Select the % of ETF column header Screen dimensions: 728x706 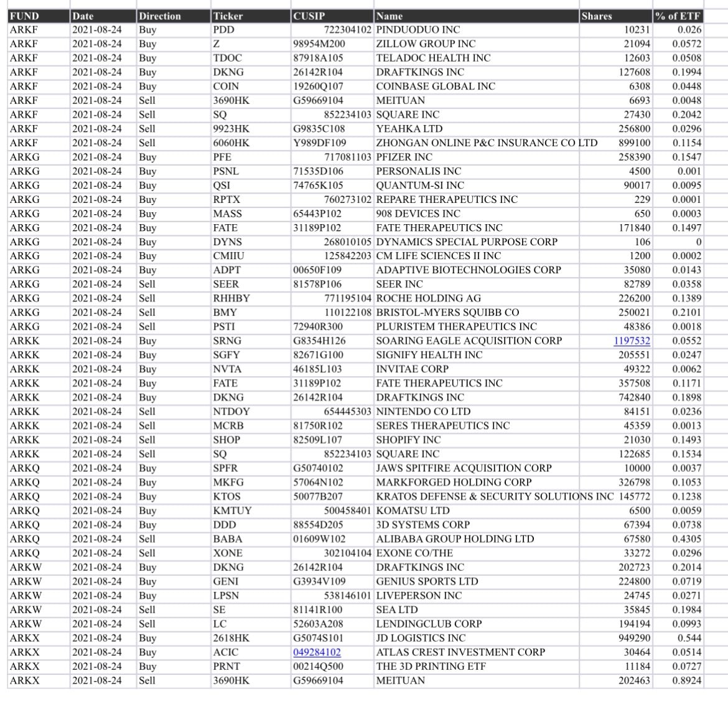coord(678,16)
